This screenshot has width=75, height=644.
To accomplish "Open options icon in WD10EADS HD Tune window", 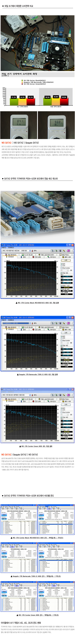I will coord(64,395).
